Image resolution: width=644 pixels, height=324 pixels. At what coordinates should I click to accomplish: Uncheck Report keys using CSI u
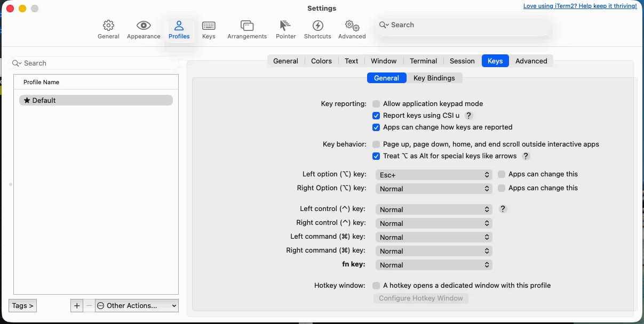pyautogui.click(x=376, y=115)
